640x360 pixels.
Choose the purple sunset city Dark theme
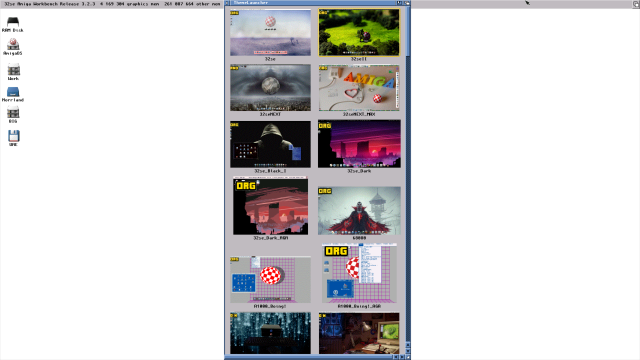click(359, 144)
